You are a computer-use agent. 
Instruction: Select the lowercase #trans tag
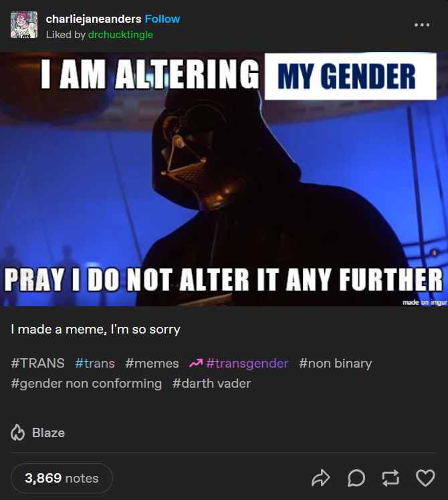(x=95, y=363)
